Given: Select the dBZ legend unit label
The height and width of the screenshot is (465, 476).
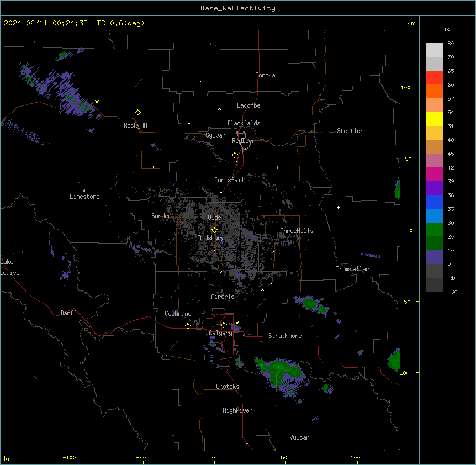Looking at the screenshot, I should pyautogui.click(x=447, y=29).
